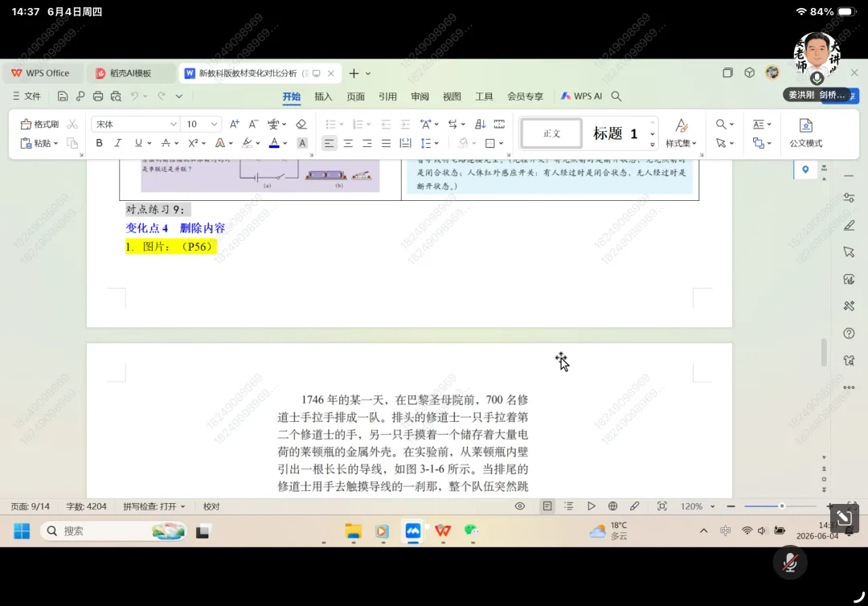The image size is (868, 606).
Task: Click the new tab plus button
Action: [354, 73]
